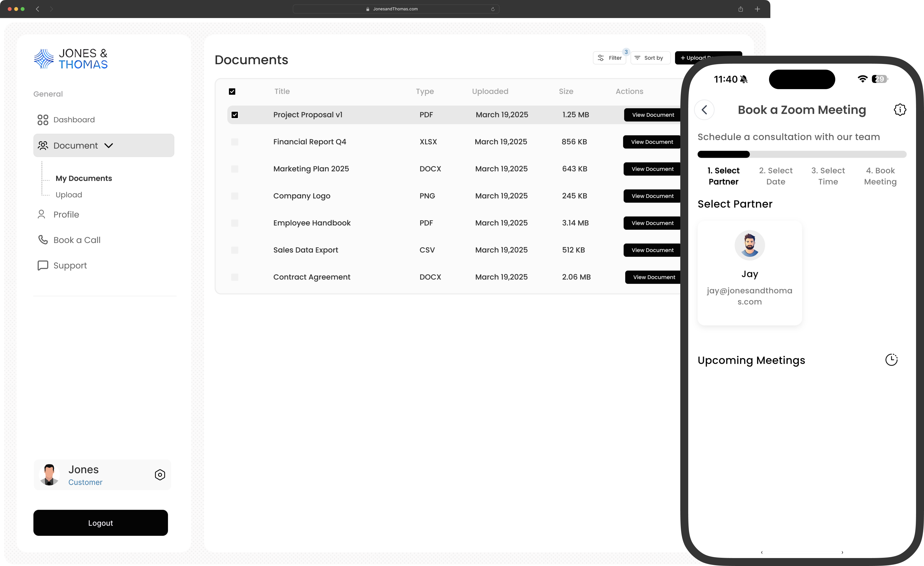Uncheck the Project Proposal v1 checkbox
The height and width of the screenshot is (566, 924).
(x=235, y=115)
